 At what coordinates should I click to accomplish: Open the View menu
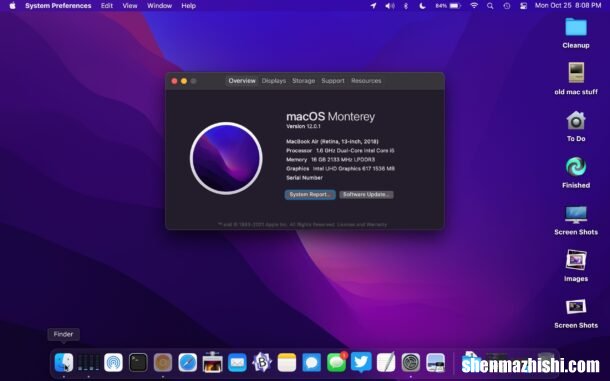tap(130, 6)
